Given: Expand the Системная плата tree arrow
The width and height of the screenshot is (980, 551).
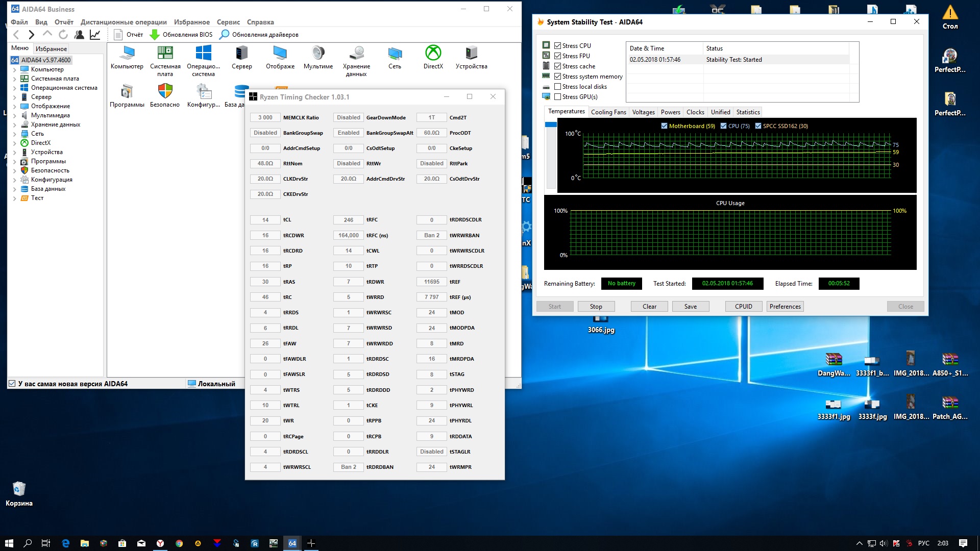Looking at the screenshot, I should pyautogui.click(x=14, y=79).
